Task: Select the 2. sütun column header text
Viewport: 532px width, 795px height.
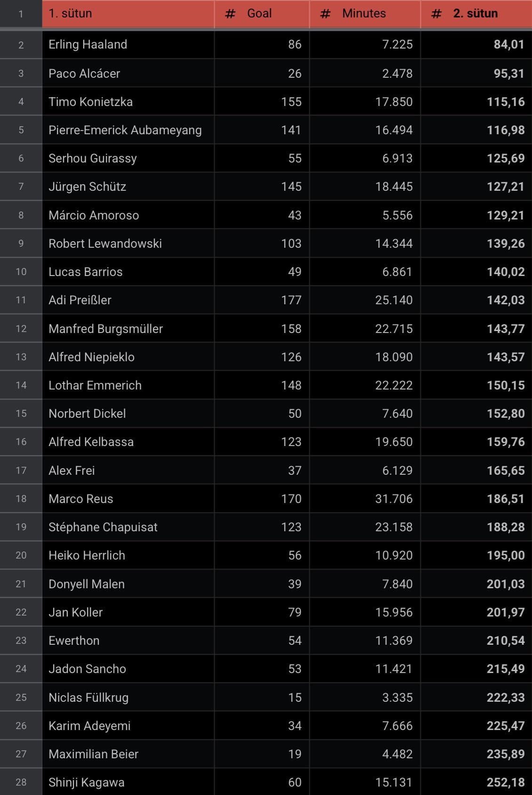Action: click(475, 13)
